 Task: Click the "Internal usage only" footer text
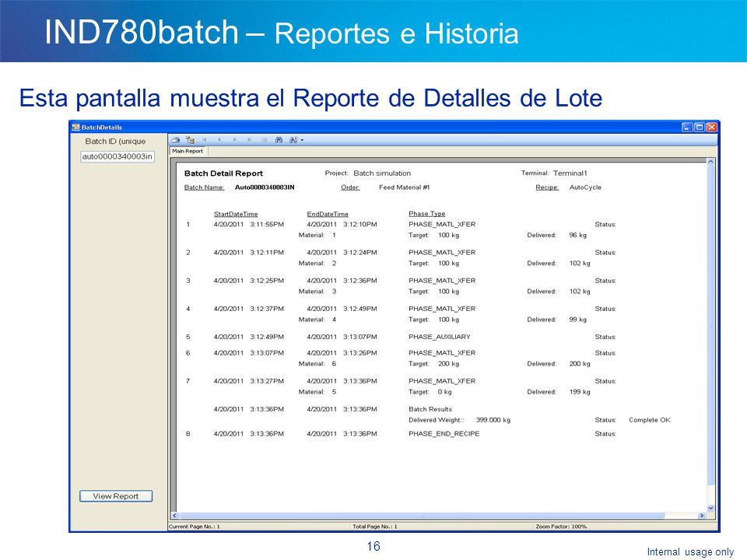click(x=690, y=552)
